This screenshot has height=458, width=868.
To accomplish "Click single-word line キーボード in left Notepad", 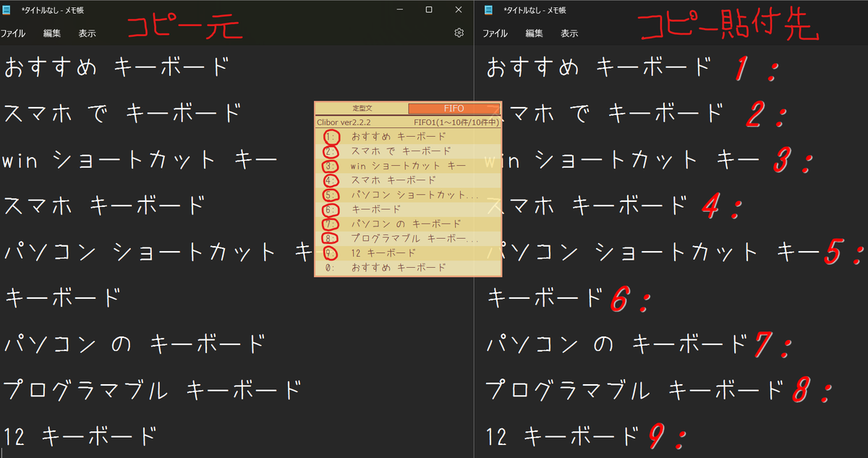I will coord(62,297).
